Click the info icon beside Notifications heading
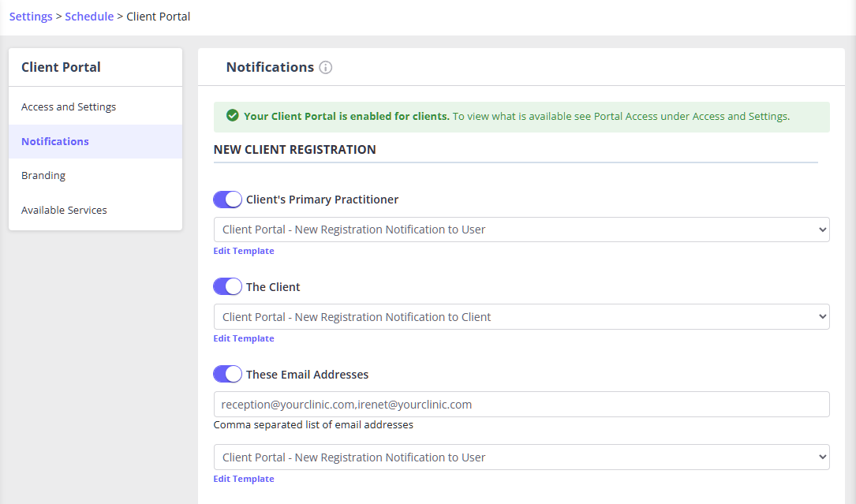Screen dimensions: 856x504 coord(326,68)
